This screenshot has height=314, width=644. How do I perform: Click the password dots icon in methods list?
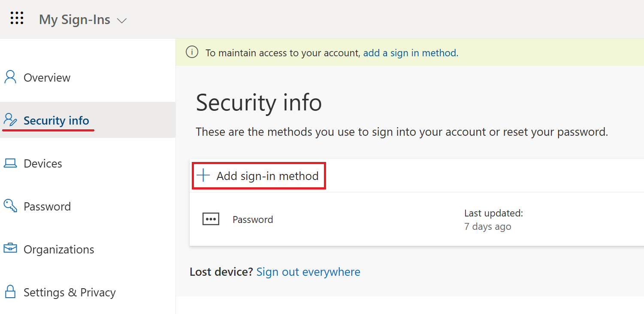coord(211,219)
